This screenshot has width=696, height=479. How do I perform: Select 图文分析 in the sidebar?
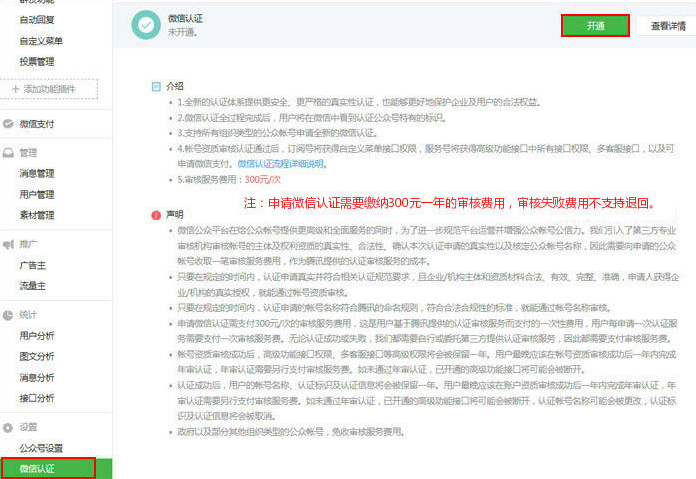coord(37,356)
